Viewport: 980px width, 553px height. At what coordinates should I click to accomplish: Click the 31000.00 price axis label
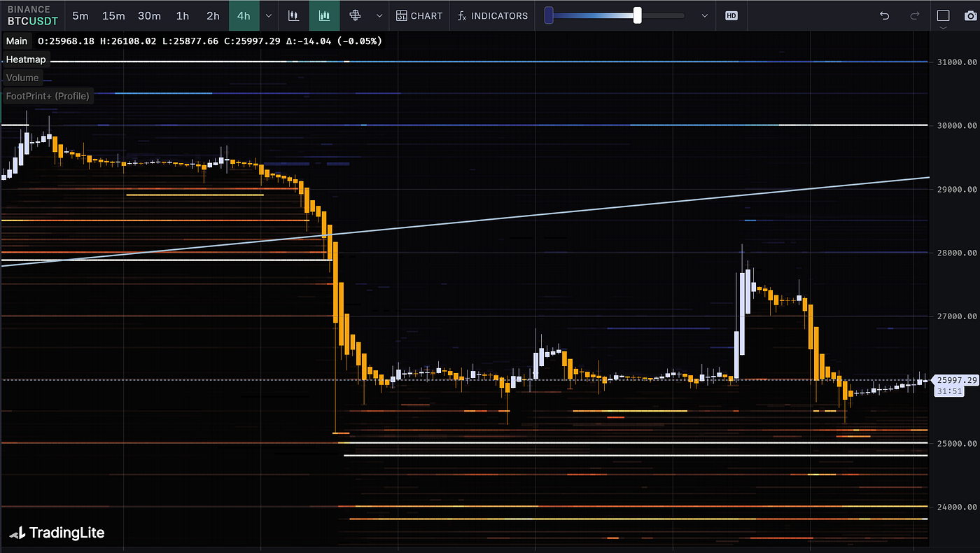tap(956, 62)
